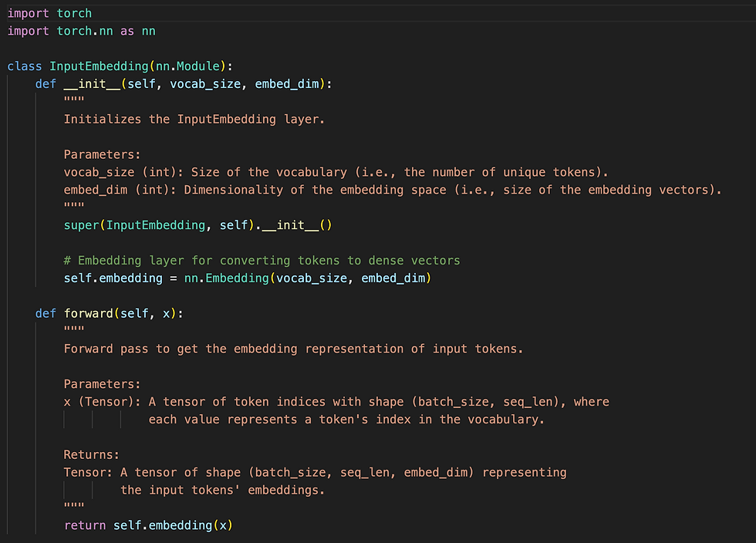The height and width of the screenshot is (543, 756).
Task: Click the vocab_size parameter in __init__ signature
Action: point(205,84)
